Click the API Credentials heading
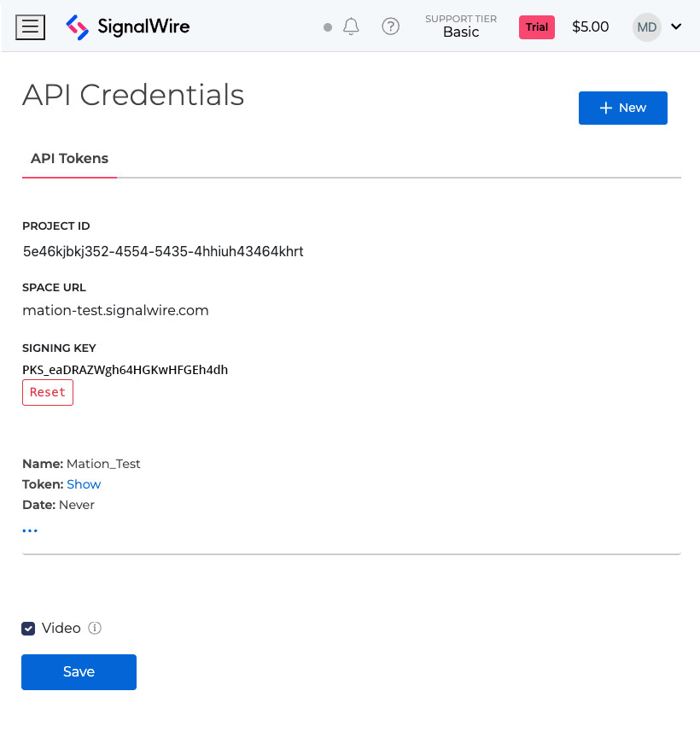Image resolution: width=700 pixels, height=738 pixels. (x=133, y=95)
